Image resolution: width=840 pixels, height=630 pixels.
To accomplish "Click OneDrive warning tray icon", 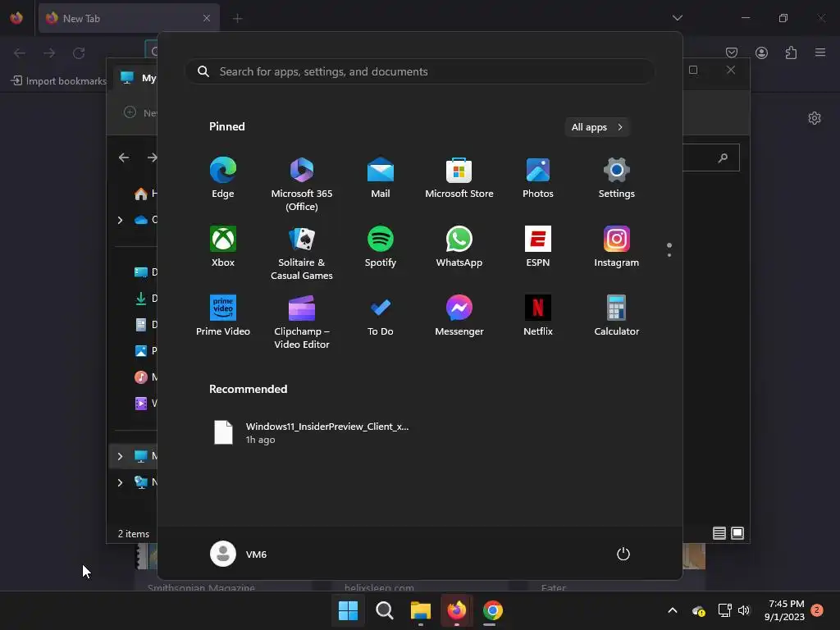I will point(699,610).
